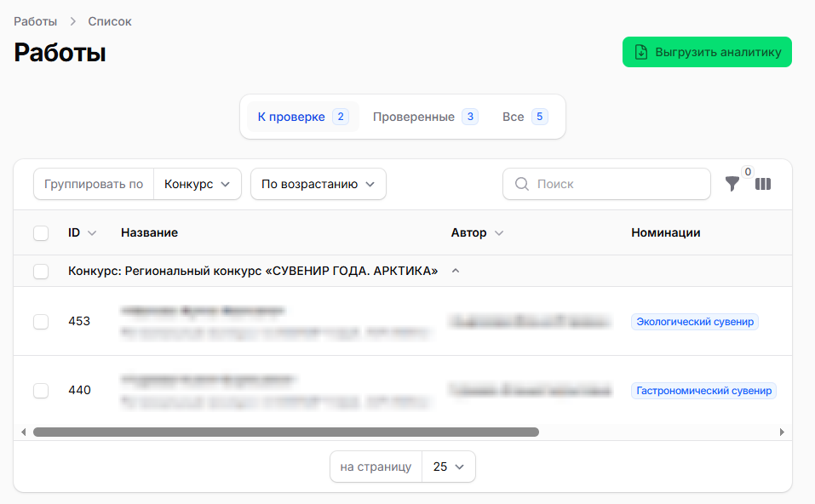The image size is (815, 504).
Task: Click the Список breadcrumb
Action: pyautogui.click(x=110, y=21)
